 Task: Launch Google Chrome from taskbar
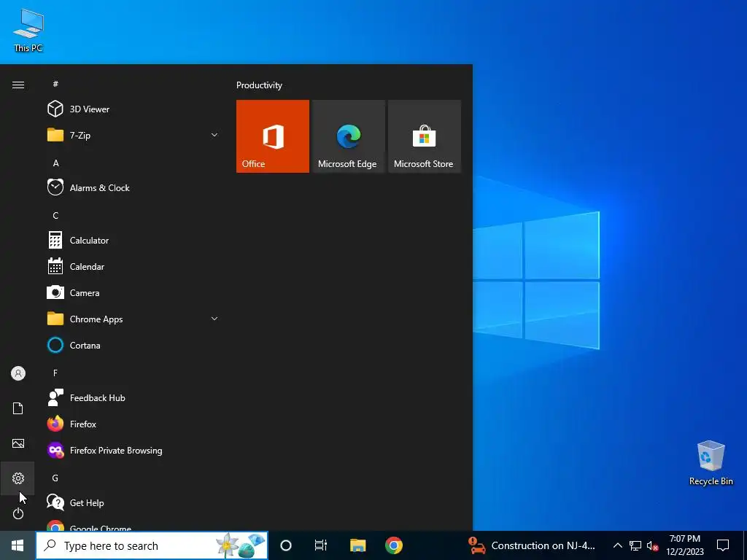click(x=393, y=545)
